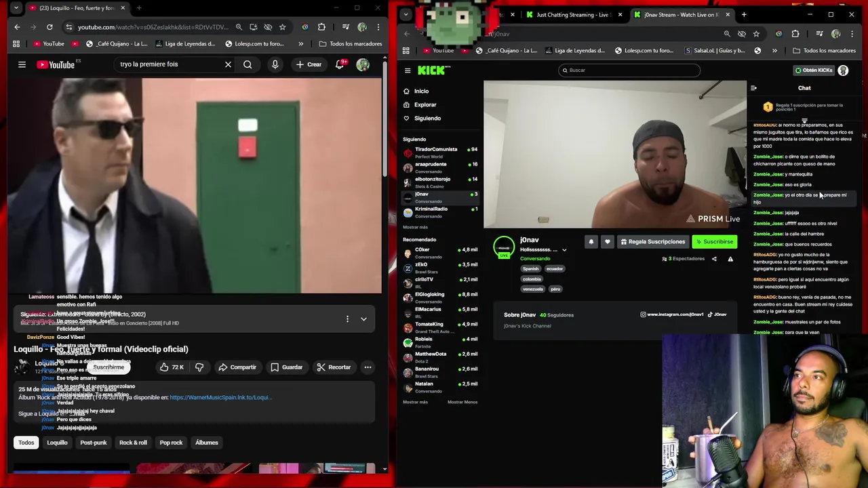Click the Spanish tag chip

(530, 269)
